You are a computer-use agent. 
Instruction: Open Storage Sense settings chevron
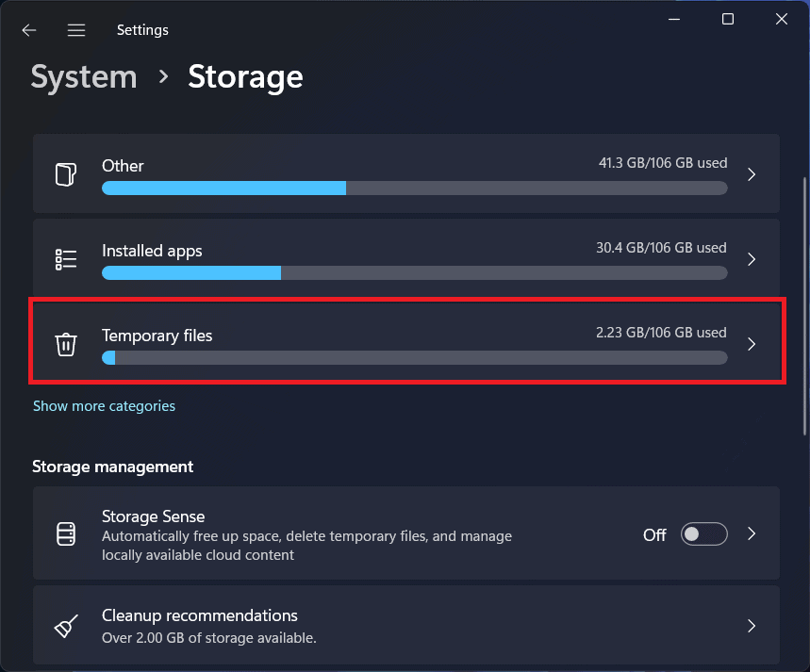coord(752,533)
